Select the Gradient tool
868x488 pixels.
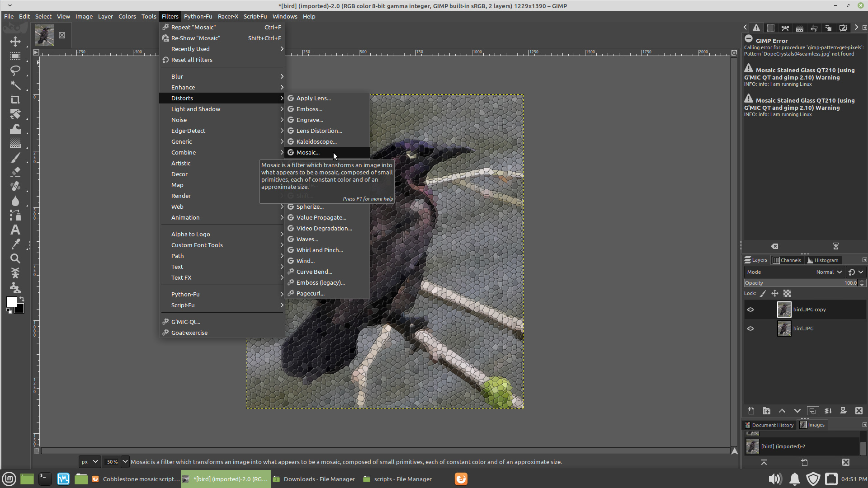(x=15, y=143)
